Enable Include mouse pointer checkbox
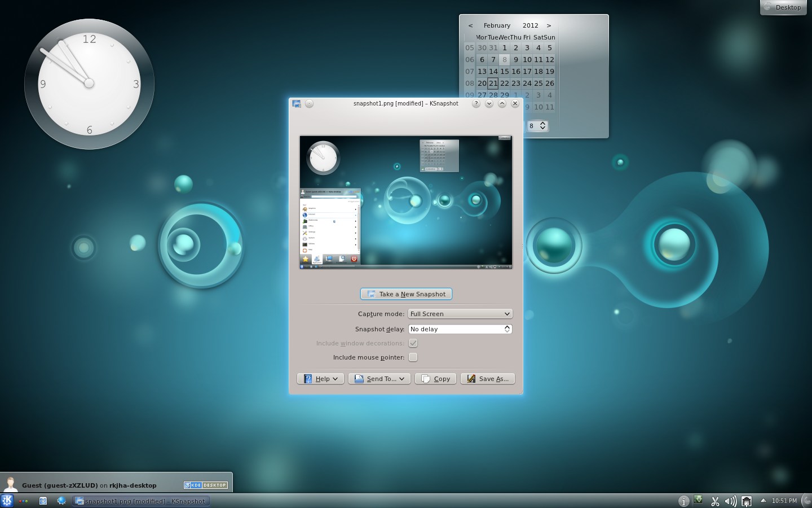 click(413, 357)
